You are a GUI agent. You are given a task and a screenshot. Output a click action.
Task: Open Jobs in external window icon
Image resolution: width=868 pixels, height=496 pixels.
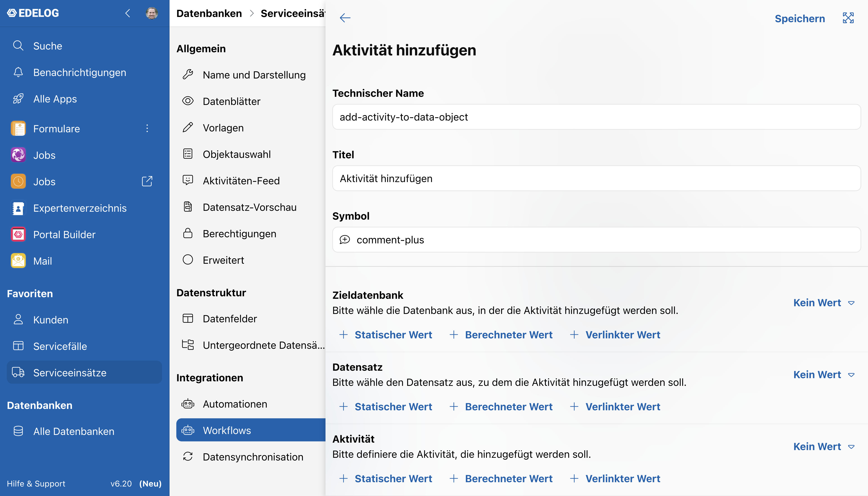click(147, 181)
